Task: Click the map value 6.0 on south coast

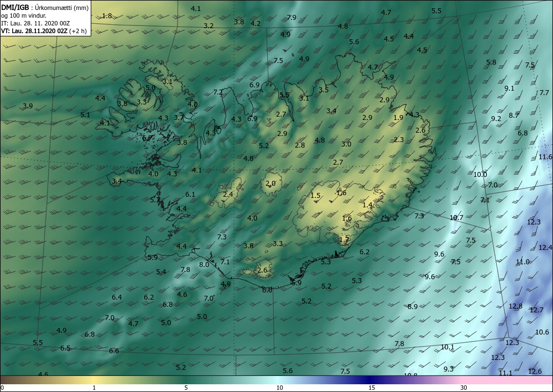Action: [x=267, y=290]
